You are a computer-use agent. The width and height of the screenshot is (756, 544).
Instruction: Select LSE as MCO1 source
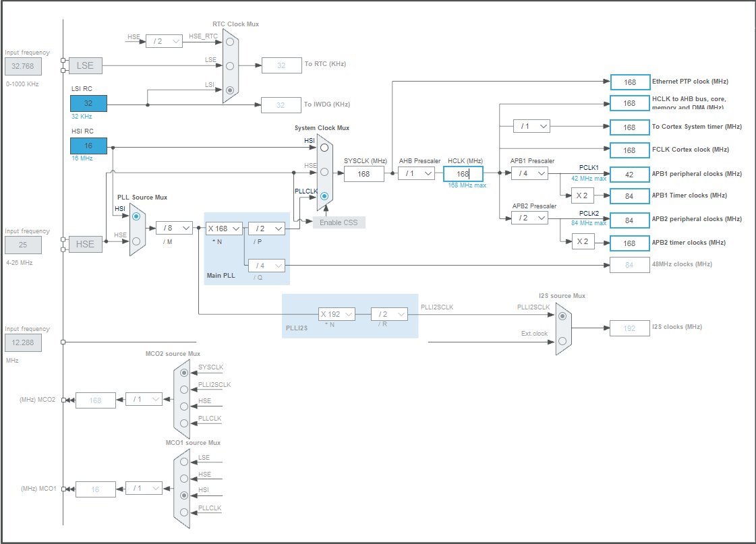tap(183, 461)
